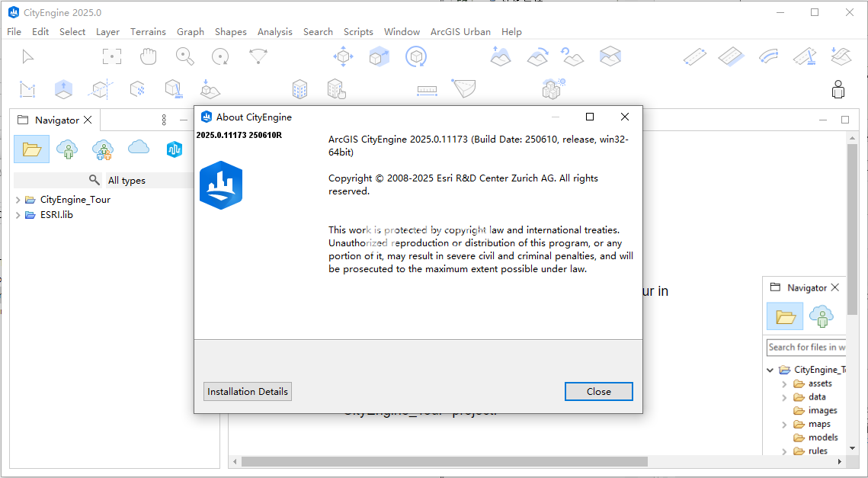Expand the ESRI.lib project node
Image resolution: width=868 pixels, height=478 pixels.
pyautogui.click(x=18, y=215)
